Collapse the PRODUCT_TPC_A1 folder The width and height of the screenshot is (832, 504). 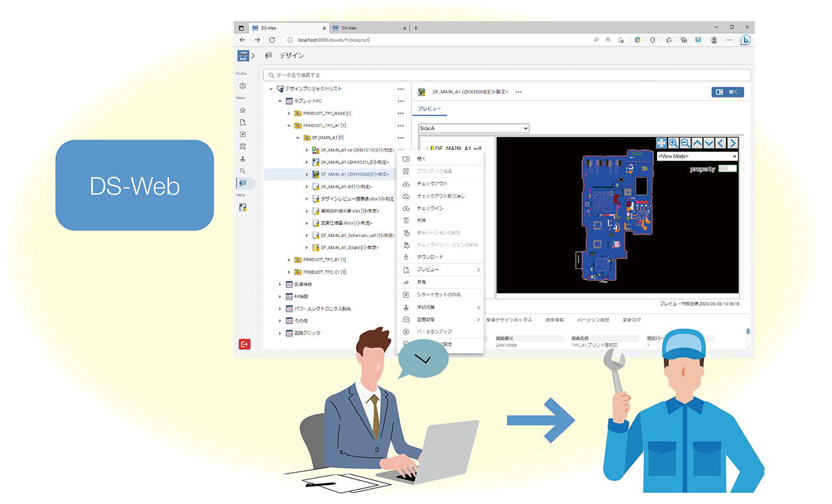(289, 125)
